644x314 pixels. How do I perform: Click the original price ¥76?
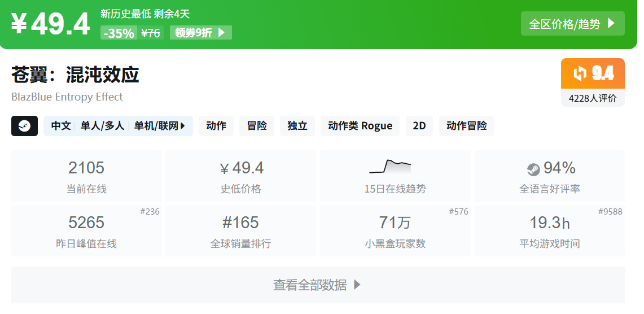tap(151, 33)
